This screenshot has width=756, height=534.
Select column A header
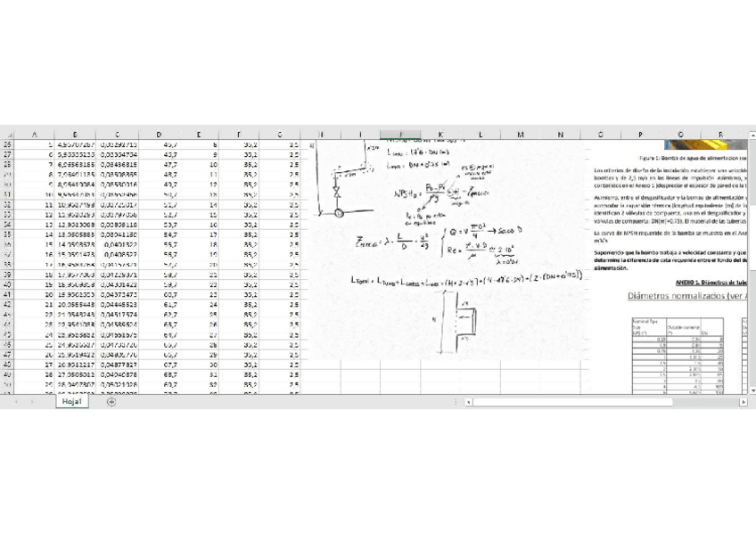point(34,135)
